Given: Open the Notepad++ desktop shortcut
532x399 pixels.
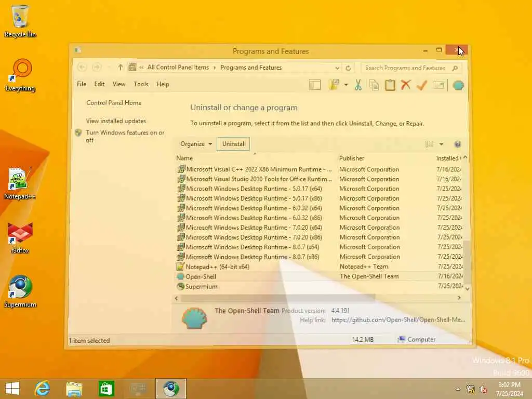Looking at the screenshot, I should pyautogui.click(x=20, y=183).
